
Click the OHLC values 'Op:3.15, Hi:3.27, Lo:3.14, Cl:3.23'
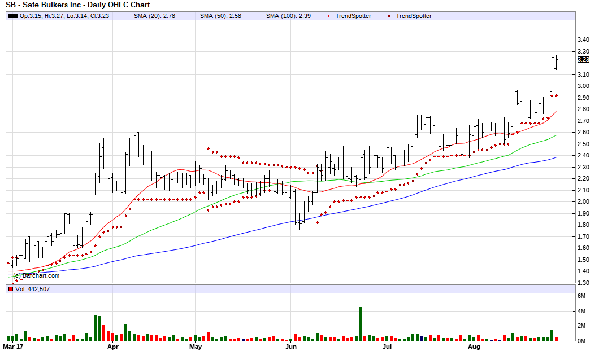[x=64, y=16]
